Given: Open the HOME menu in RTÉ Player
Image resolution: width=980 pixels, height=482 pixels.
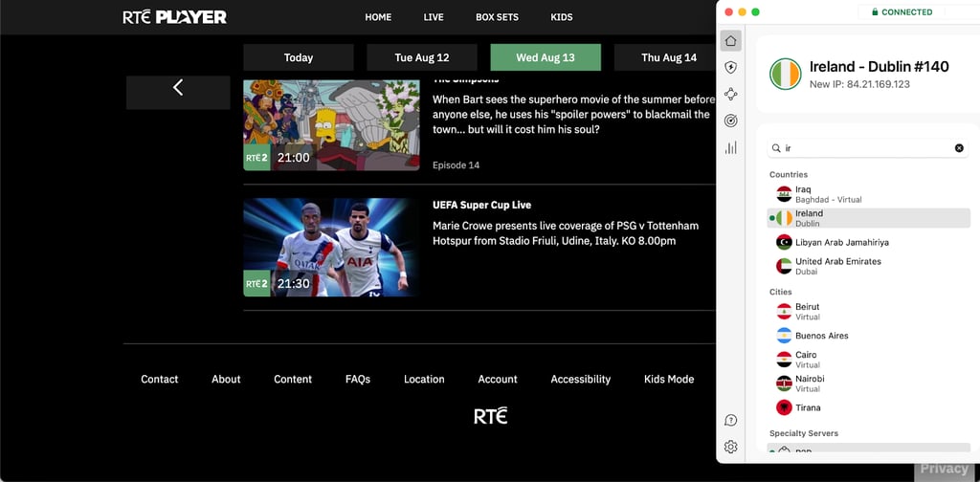Looking at the screenshot, I should pyautogui.click(x=378, y=17).
